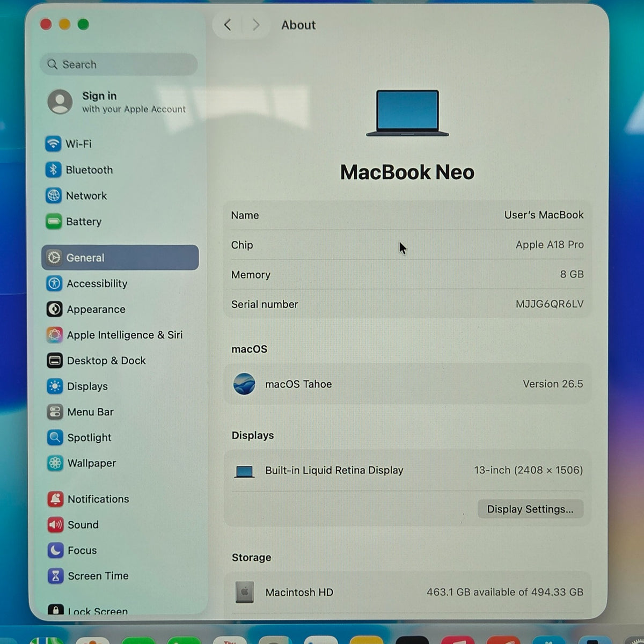The image size is (644, 644).
Task: Open the Battery icon in sidebar
Action: click(x=54, y=221)
